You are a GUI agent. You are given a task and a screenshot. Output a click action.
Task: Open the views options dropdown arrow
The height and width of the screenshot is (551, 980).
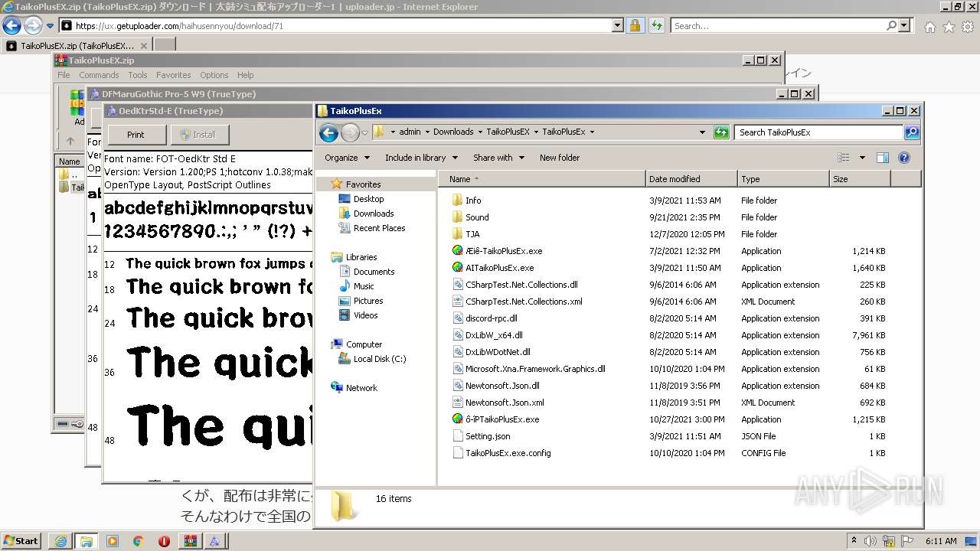(x=862, y=158)
